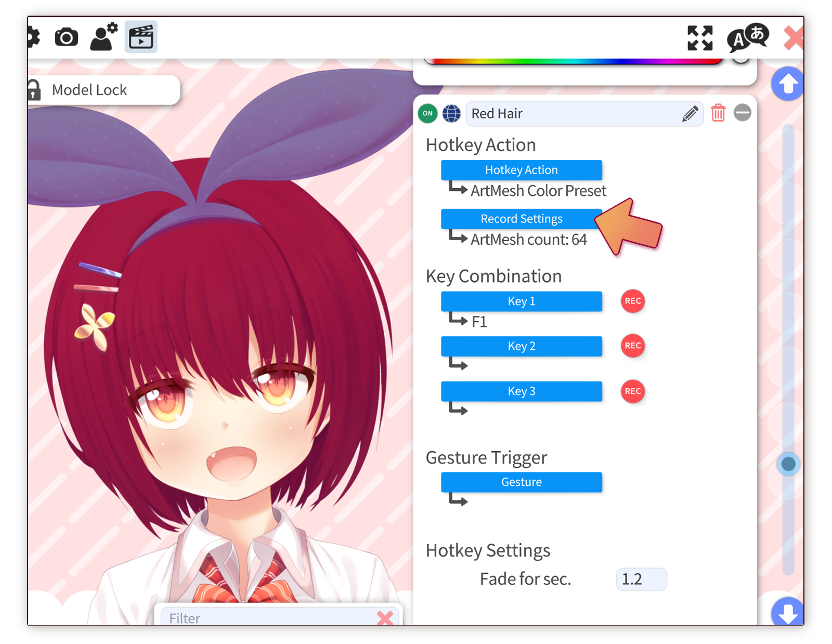The height and width of the screenshot is (644, 832).
Task: Record Key 2 with REC button
Action: (633, 346)
